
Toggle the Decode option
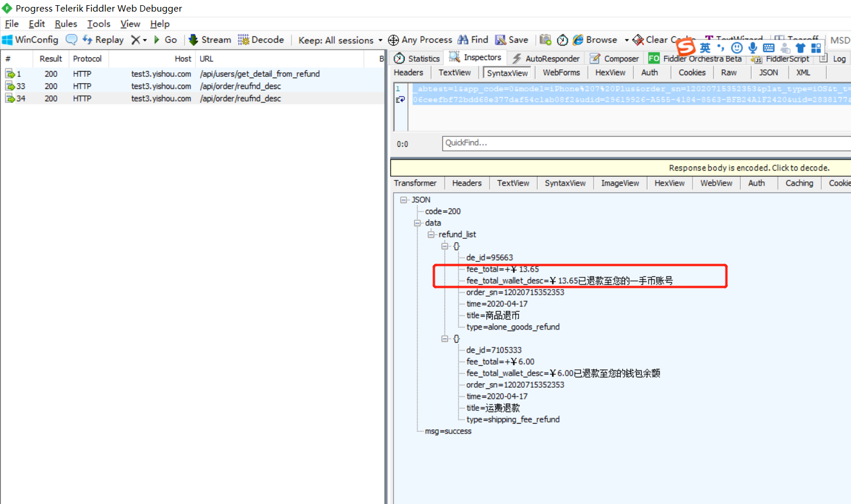point(261,40)
